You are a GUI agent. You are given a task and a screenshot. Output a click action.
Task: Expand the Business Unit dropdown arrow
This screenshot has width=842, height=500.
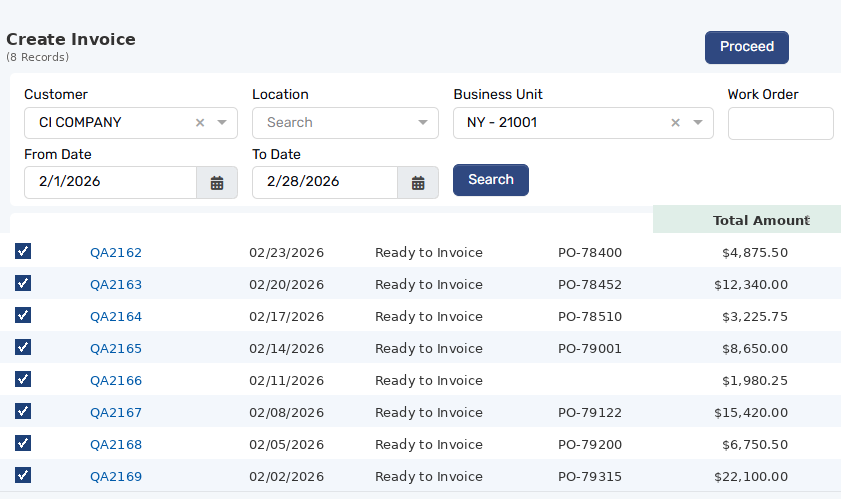[x=698, y=123]
